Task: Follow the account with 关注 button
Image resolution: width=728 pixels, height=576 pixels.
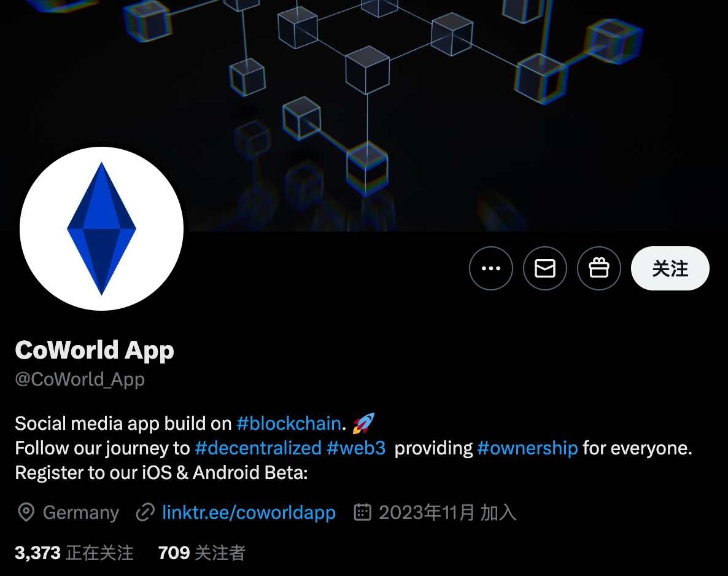Action: (670, 268)
